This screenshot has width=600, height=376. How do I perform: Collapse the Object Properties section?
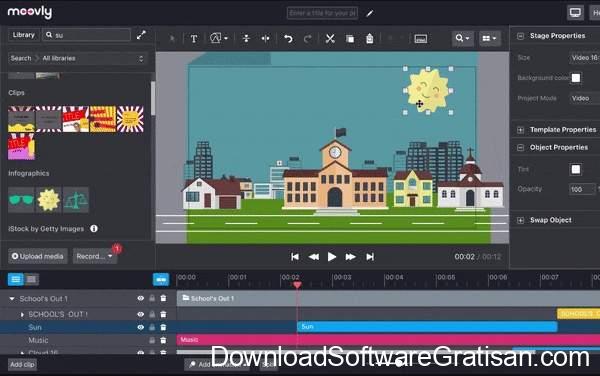pyautogui.click(x=520, y=148)
